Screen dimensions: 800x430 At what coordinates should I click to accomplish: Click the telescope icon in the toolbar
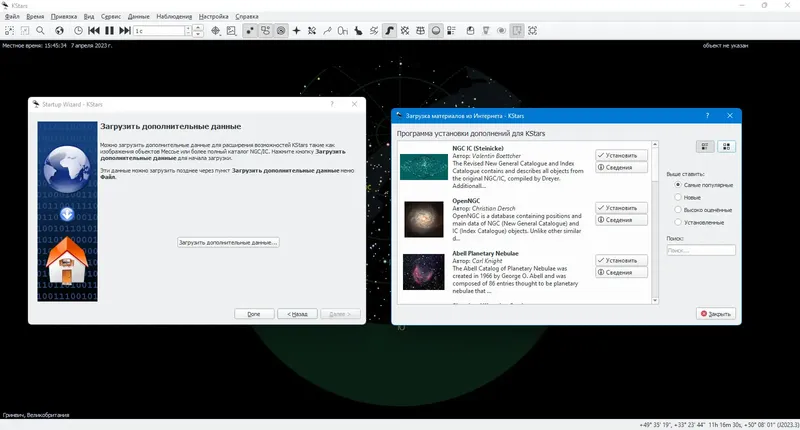[x=486, y=31]
